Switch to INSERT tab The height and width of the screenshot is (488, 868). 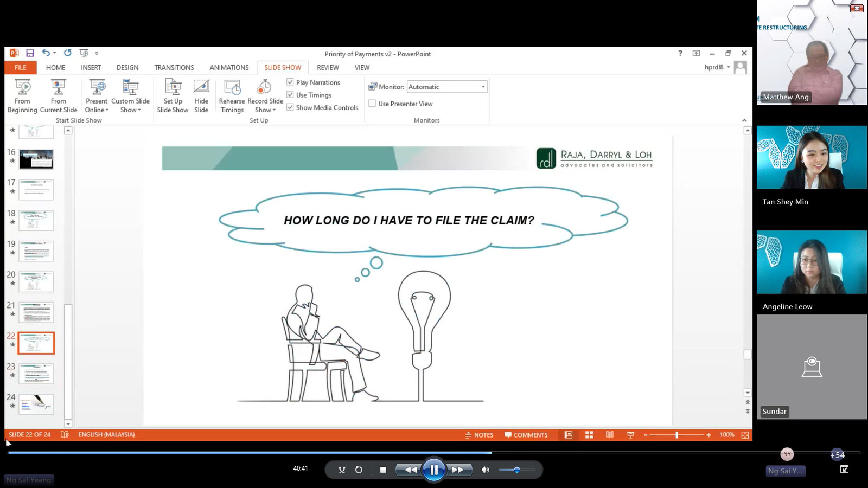(91, 67)
